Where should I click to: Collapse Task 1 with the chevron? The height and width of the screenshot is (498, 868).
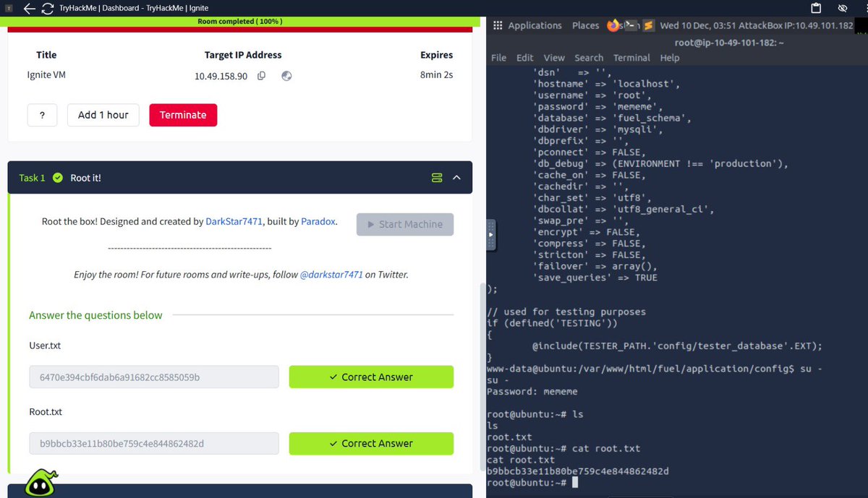point(456,178)
